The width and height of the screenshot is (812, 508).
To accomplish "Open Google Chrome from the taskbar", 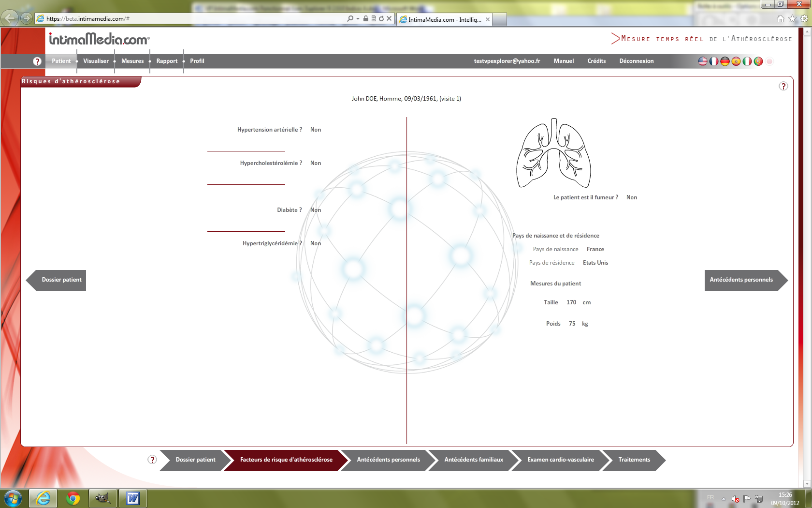I will click(73, 498).
